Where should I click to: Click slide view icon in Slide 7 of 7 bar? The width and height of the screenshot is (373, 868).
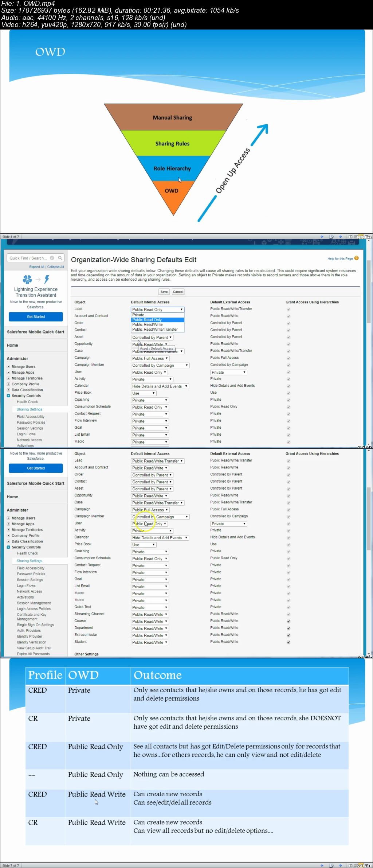coord(350,865)
